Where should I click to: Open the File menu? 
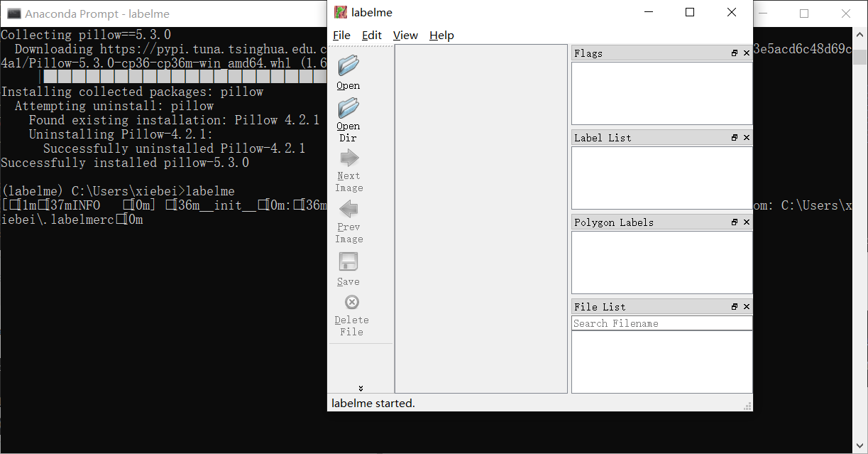[341, 35]
